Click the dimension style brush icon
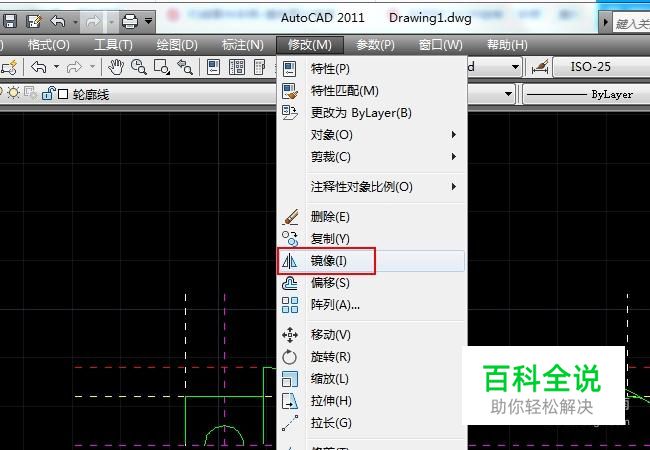 (x=540, y=68)
